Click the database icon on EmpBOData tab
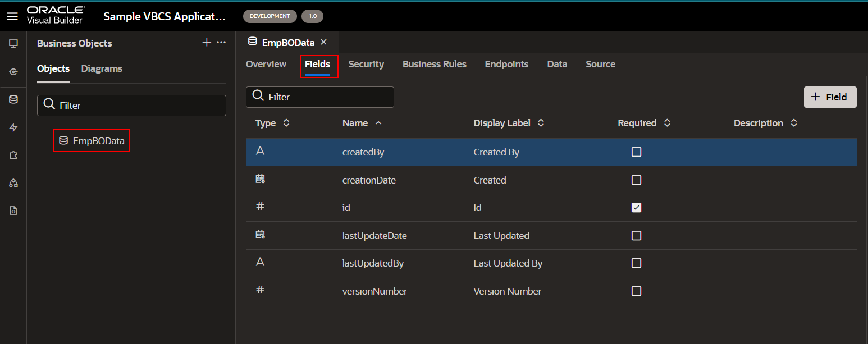 [253, 42]
